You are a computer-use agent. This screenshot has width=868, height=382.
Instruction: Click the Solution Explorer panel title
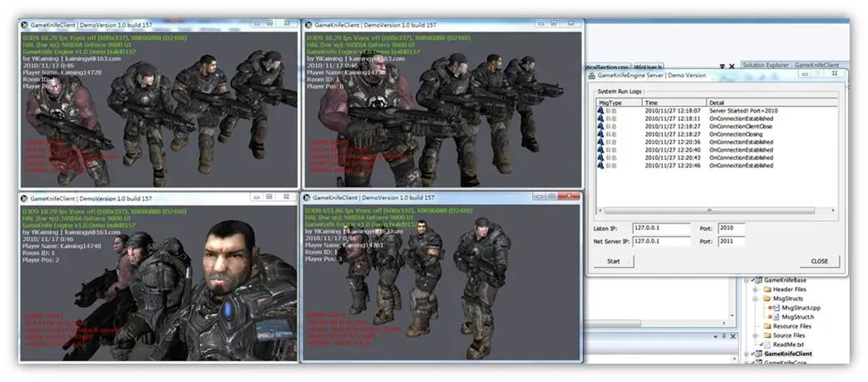tap(790, 65)
